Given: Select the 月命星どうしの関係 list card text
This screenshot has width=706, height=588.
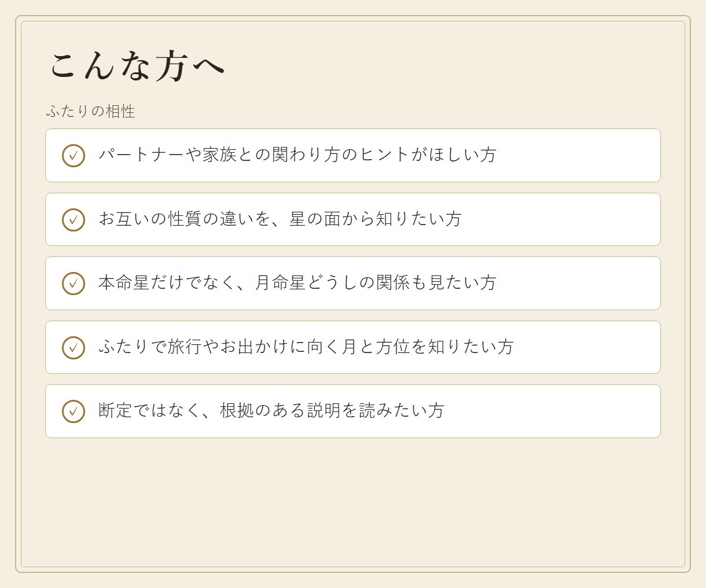Looking at the screenshot, I should [x=297, y=283].
